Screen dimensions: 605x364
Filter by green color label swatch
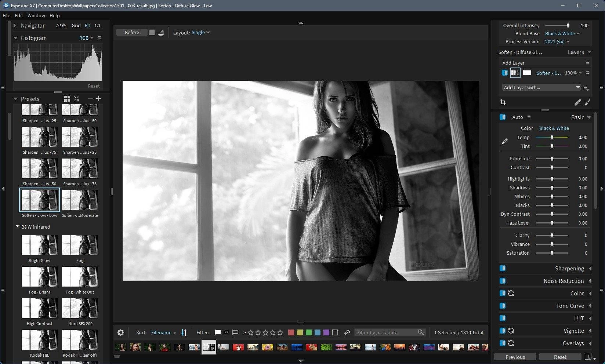pos(309,332)
